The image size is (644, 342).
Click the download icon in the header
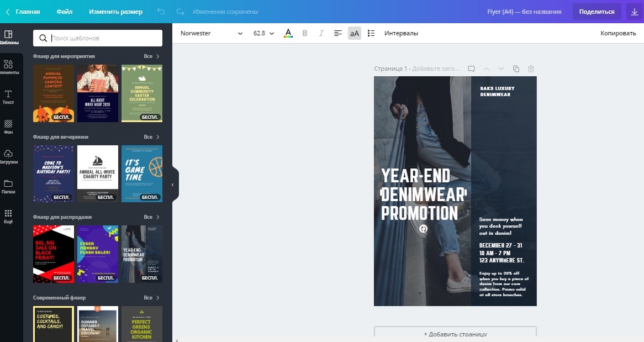click(x=635, y=12)
